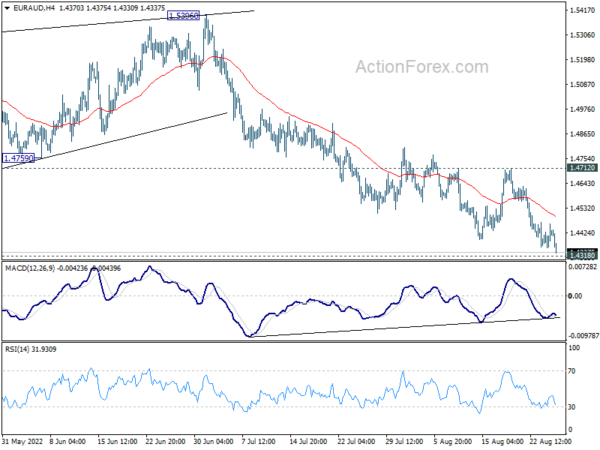The height and width of the screenshot is (450, 600).
Task: Click the RSI 70 level label
Action: [x=572, y=371]
